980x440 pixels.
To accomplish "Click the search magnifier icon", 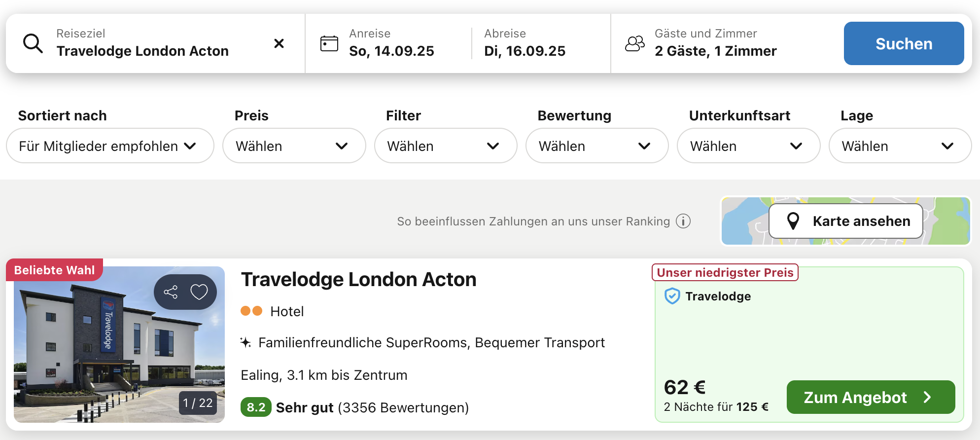I will click(x=33, y=43).
